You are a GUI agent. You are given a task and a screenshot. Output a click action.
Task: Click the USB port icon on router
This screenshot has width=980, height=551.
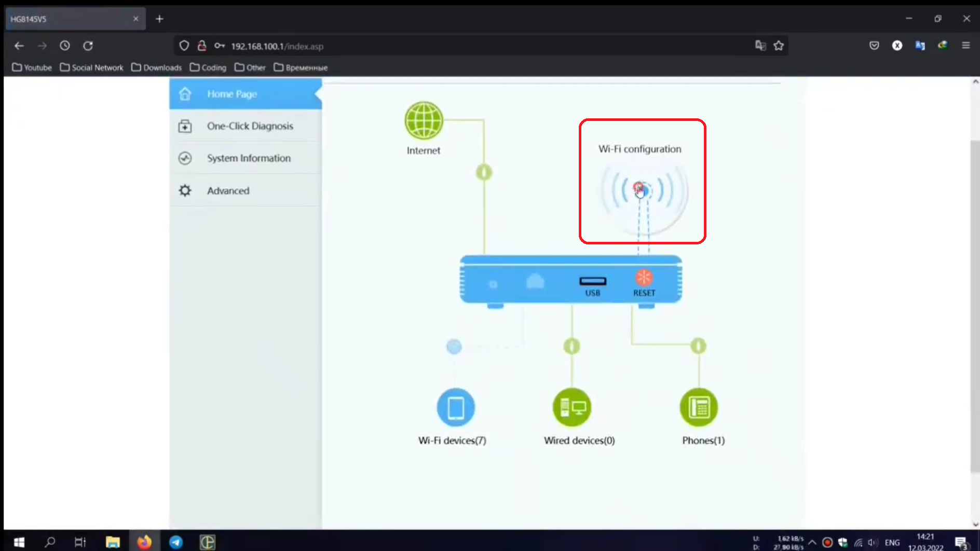[592, 282]
